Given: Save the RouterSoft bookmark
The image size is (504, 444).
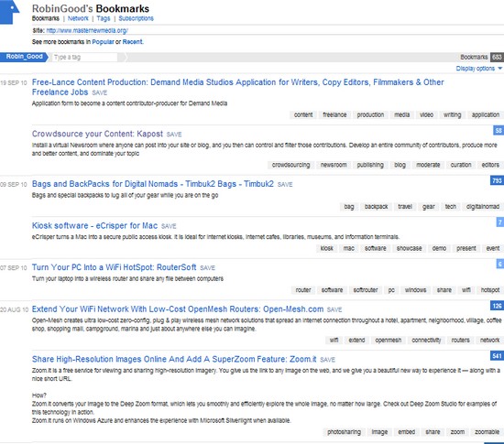Looking at the screenshot, I should click(207, 268).
